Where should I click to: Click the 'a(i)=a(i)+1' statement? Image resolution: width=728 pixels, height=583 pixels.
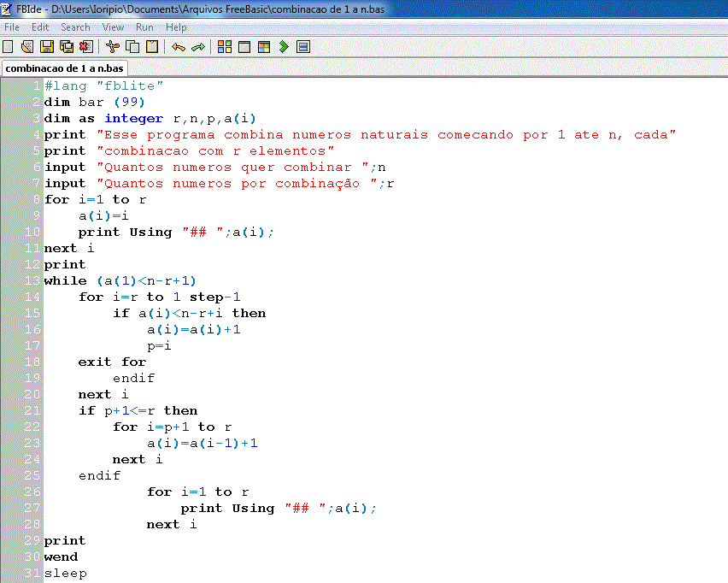194,330
